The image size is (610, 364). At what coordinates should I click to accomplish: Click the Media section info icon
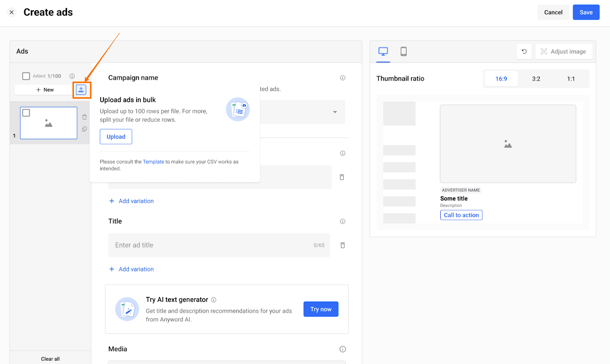pos(343,349)
